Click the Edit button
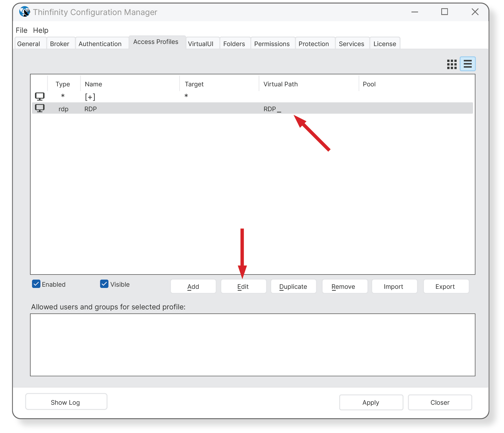The height and width of the screenshot is (433, 504). click(243, 286)
